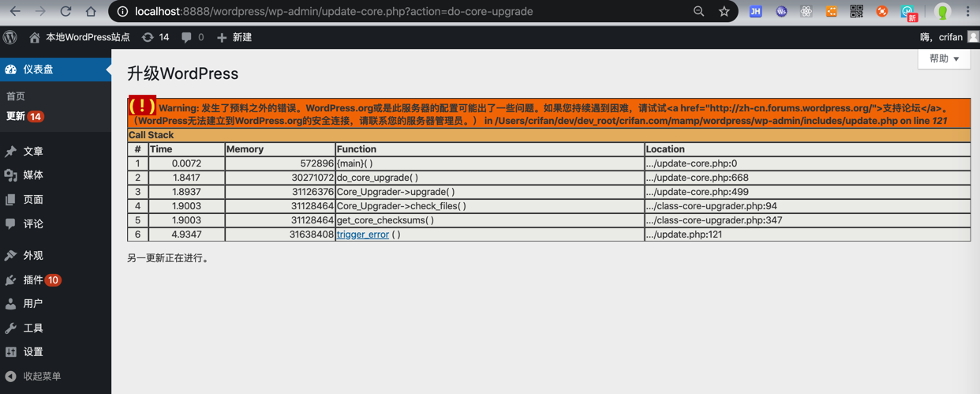This screenshot has width=980, height=394.
Task: Open 用户 users menu
Action: (55, 304)
